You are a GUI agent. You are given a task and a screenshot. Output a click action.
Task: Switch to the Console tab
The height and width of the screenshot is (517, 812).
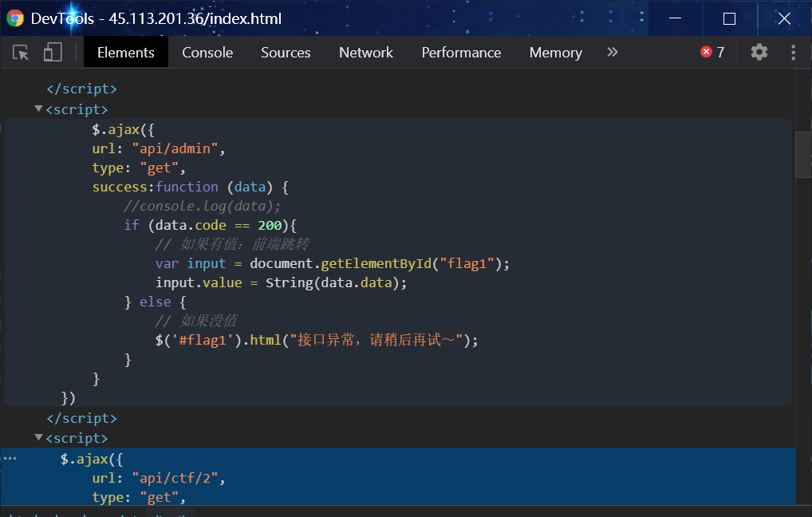(x=207, y=53)
